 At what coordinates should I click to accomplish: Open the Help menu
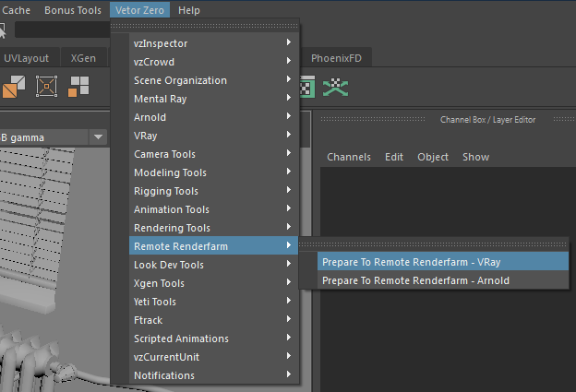(188, 10)
